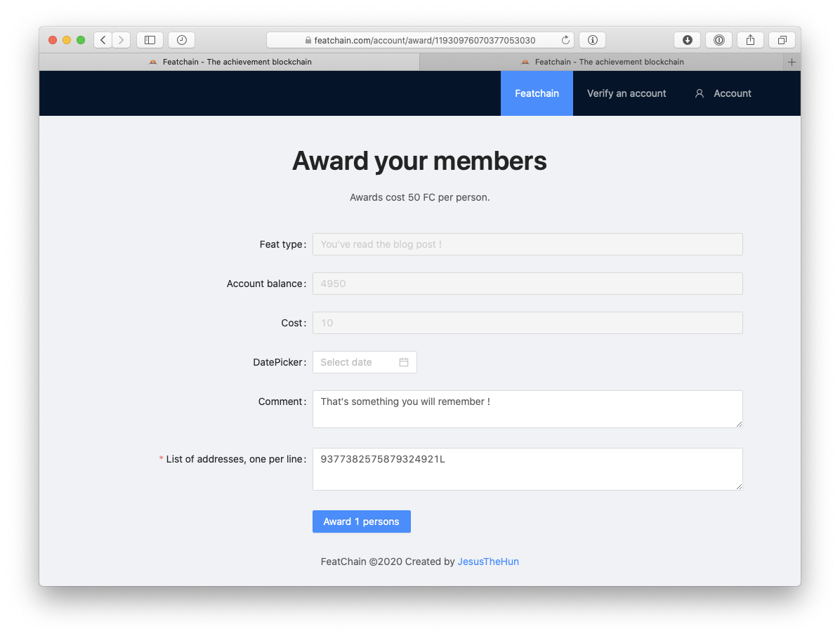Click the addresses text area resize handle
The image size is (840, 638).
(739, 486)
